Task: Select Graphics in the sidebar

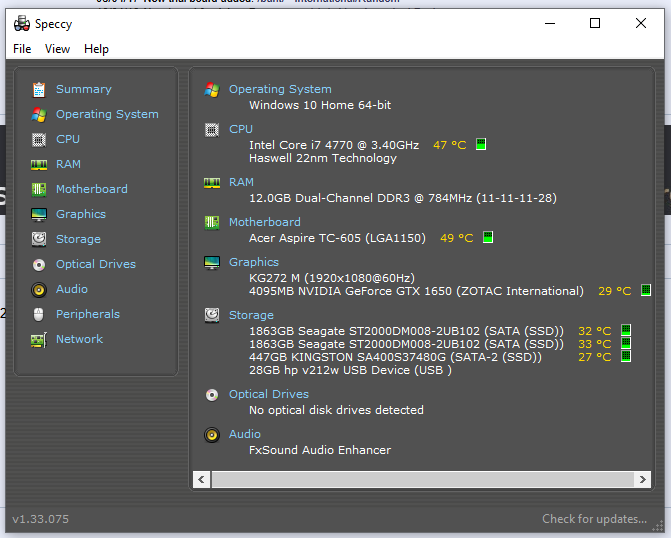Action: (x=81, y=214)
